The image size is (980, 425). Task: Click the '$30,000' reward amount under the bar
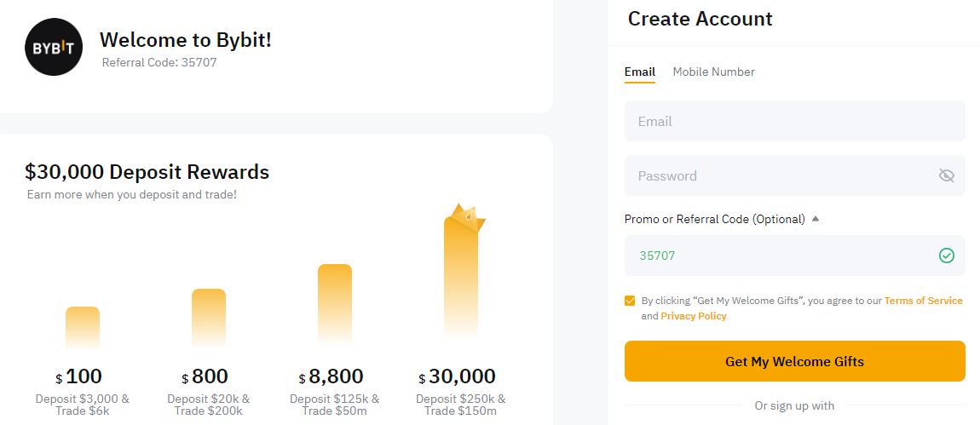(457, 376)
